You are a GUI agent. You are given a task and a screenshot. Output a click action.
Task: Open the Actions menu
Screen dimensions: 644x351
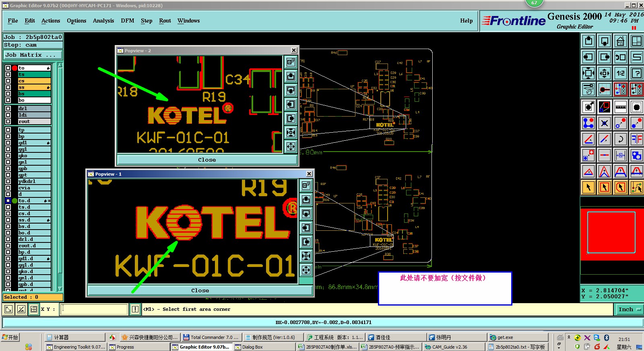click(x=51, y=21)
